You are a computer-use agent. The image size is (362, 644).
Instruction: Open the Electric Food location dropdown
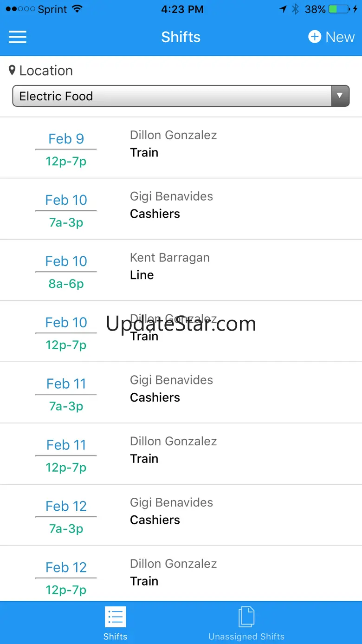click(172, 96)
